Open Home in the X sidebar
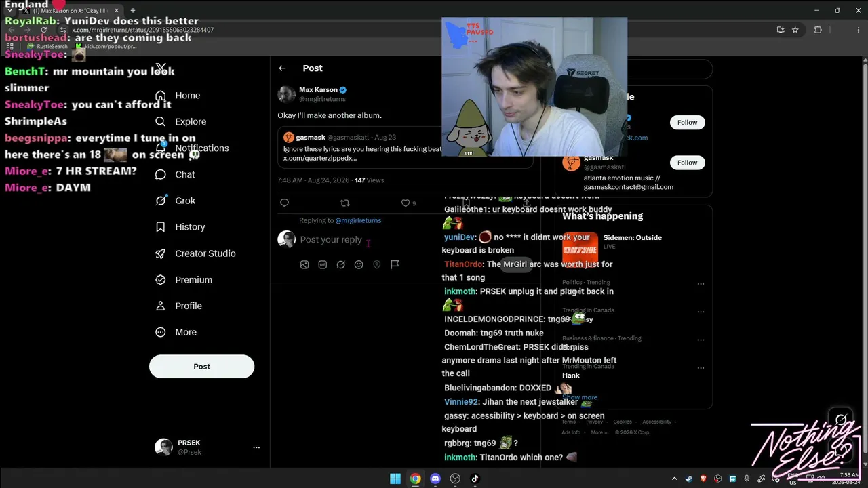The width and height of the screenshot is (868, 488). [x=178, y=96]
